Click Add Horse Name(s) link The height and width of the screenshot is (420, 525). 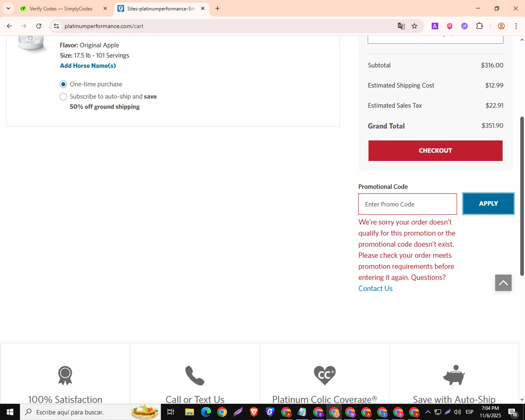pos(88,65)
